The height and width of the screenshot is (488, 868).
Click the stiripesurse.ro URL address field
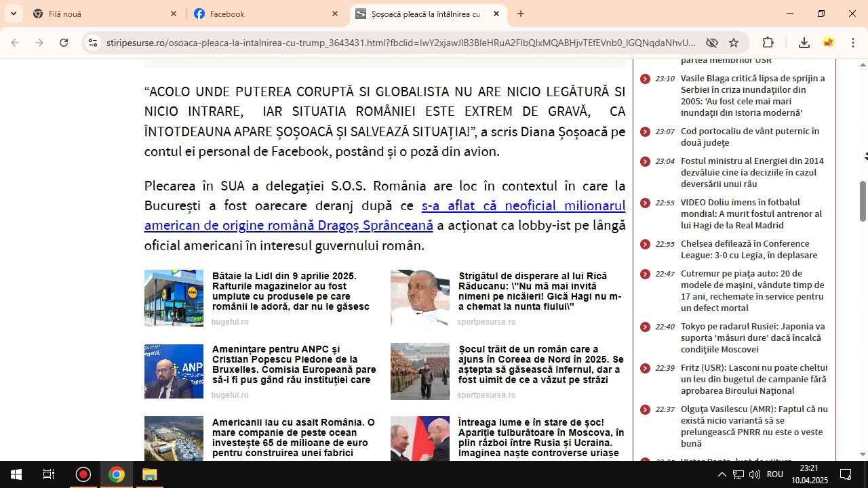pyautogui.click(x=400, y=43)
